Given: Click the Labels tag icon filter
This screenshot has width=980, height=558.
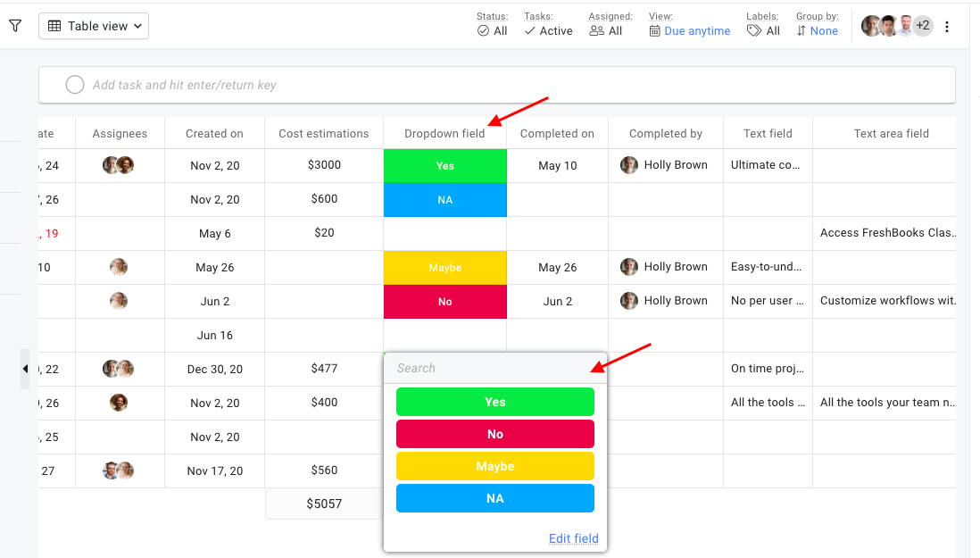Looking at the screenshot, I should [754, 31].
